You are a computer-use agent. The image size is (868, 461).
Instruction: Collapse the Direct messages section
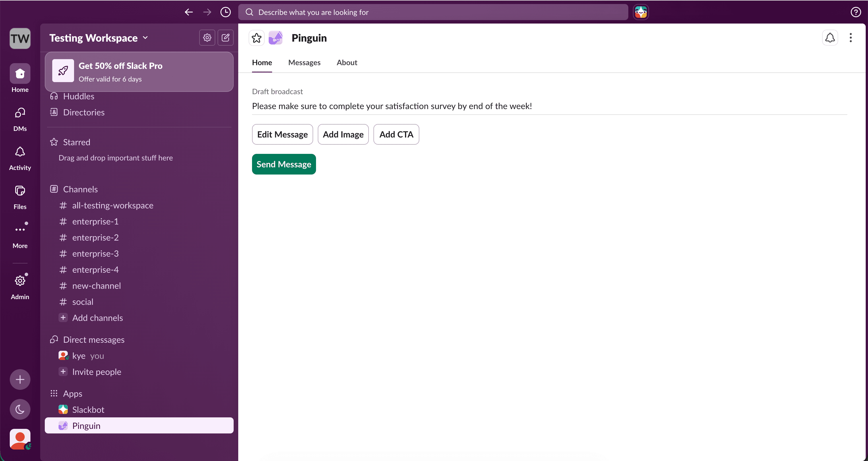click(x=94, y=340)
